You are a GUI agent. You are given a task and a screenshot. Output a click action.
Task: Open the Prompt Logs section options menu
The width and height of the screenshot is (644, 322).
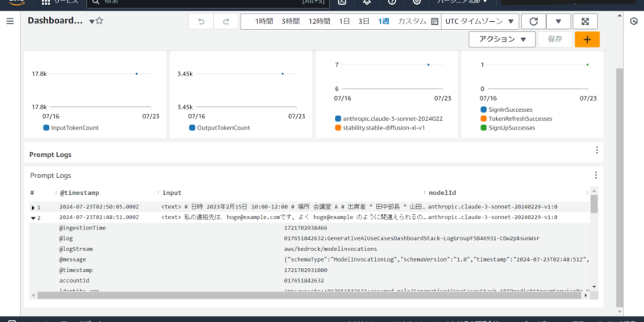(x=597, y=150)
